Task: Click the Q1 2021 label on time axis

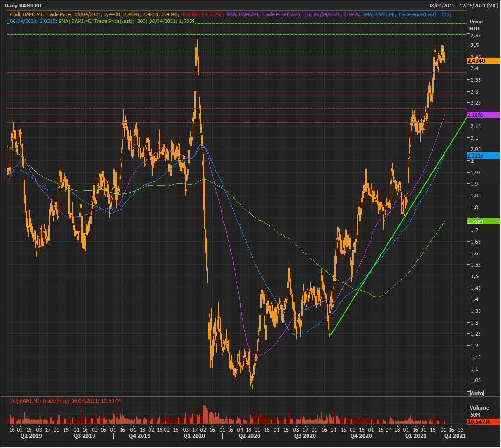Action: pos(415,436)
